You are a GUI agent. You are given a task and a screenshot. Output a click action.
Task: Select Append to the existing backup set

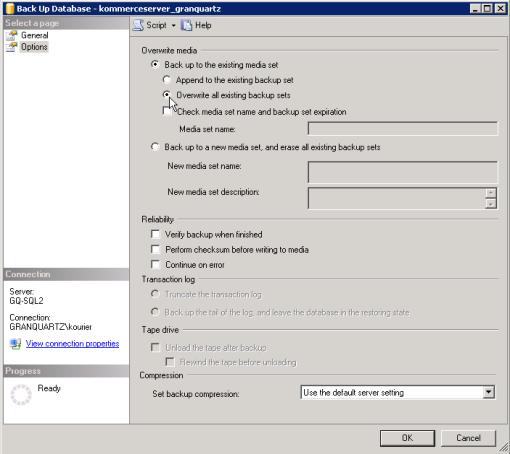(x=167, y=80)
